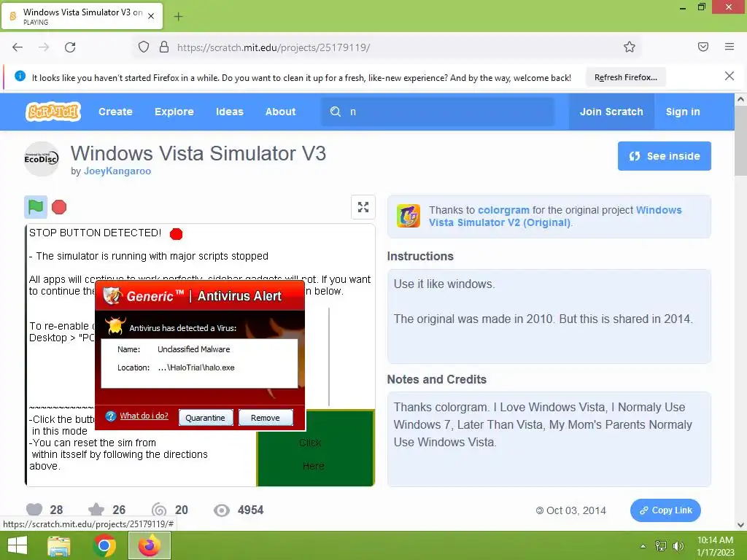Screen dimensions: 747x560
Task: Click the antivirus shield icon
Action: pyautogui.click(x=112, y=295)
